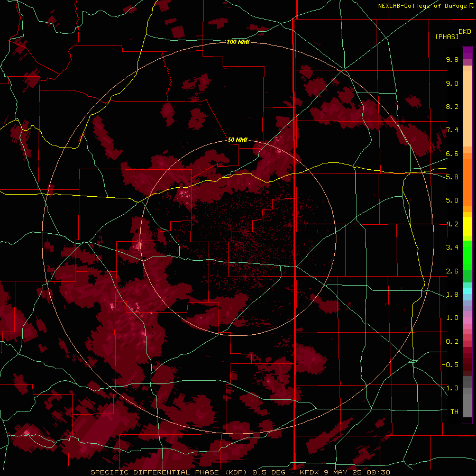
Task: Select the -0.5 value on the color scale
Action: (450, 364)
